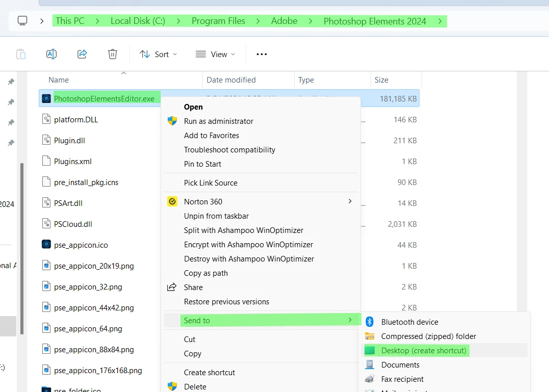Sort by Type column header
The image size is (549, 392).
[306, 80]
